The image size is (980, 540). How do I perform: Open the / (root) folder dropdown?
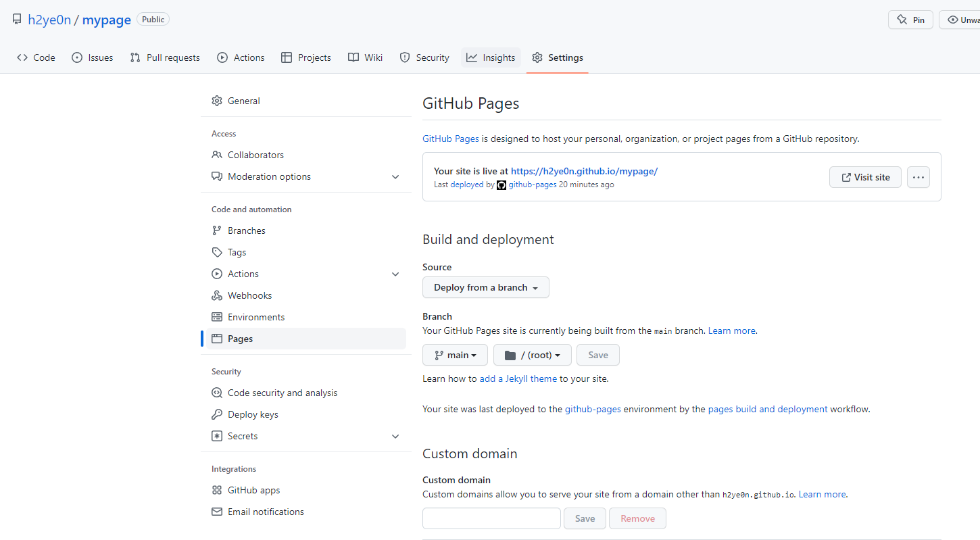[533, 355]
